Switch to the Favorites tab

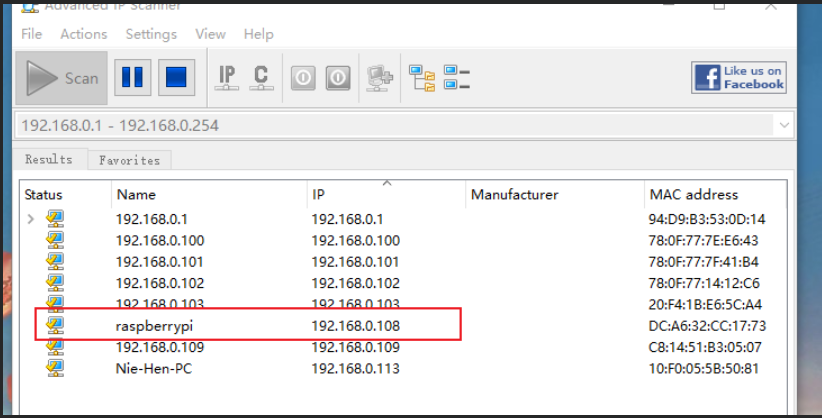pyautogui.click(x=129, y=160)
